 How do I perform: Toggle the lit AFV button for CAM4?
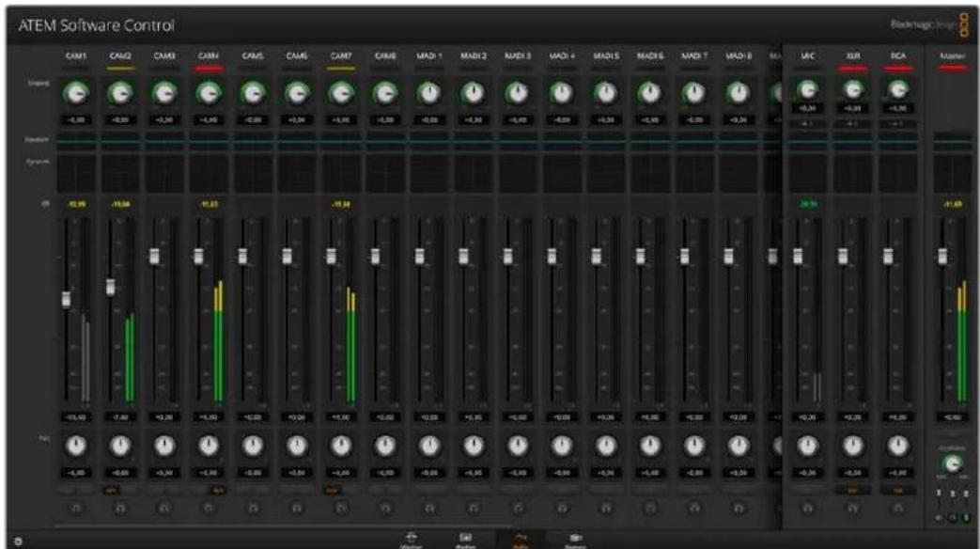tap(218, 491)
